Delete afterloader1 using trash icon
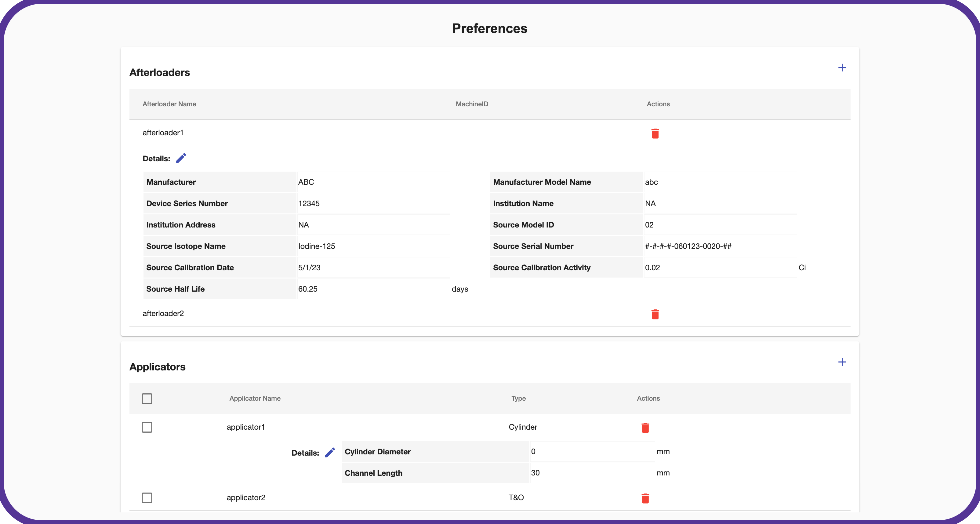Screen dimensions: 980x524 [x=655, y=133]
